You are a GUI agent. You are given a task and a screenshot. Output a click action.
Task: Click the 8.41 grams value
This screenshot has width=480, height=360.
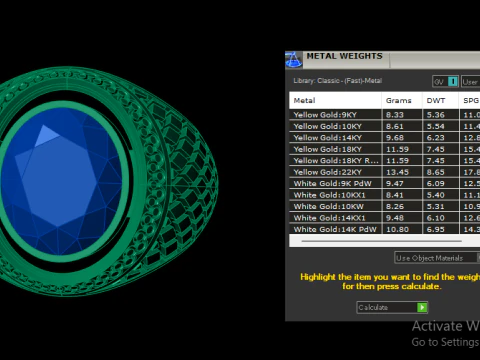(x=395, y=195)
